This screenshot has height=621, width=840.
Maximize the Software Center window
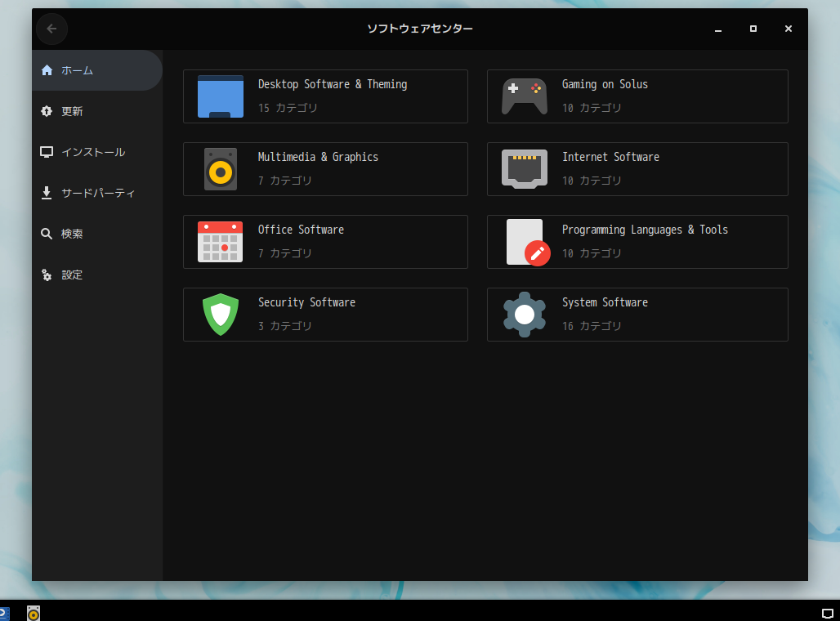pyautogui.click(x=753, y=29)
